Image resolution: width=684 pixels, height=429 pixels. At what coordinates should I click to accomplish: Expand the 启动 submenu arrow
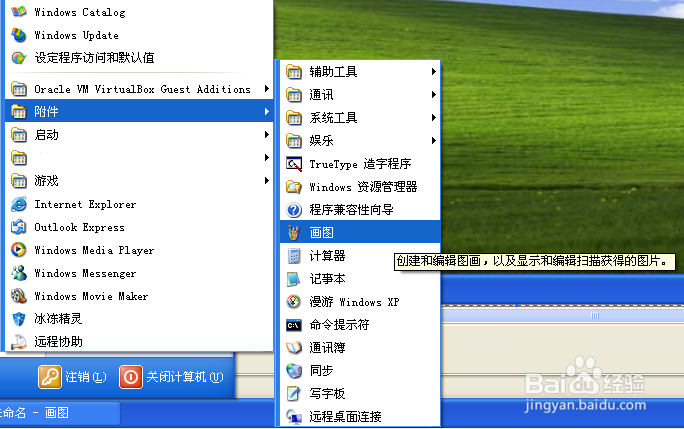pyautogui.click(x=267, y=134)
